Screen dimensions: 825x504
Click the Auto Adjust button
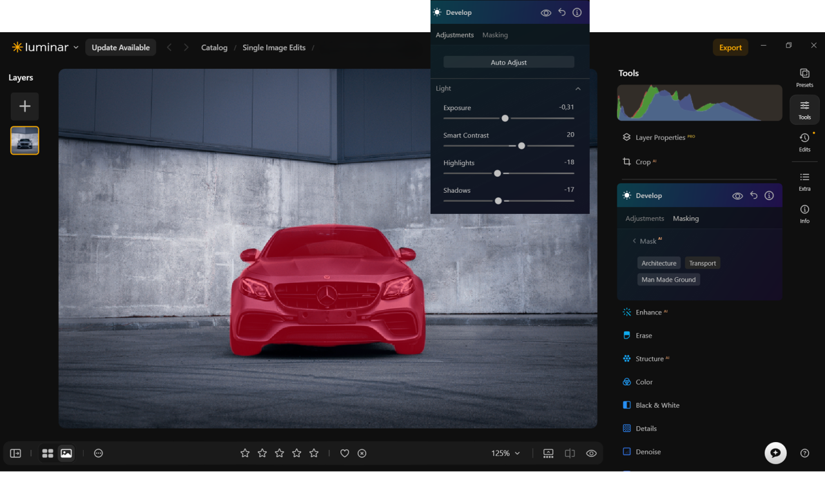tap(509, 62)
